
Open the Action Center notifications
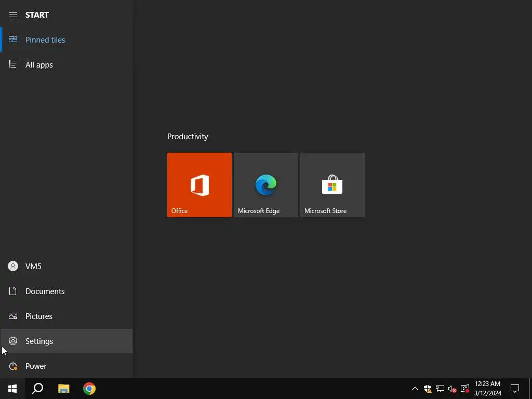click(x=515, y=389)
